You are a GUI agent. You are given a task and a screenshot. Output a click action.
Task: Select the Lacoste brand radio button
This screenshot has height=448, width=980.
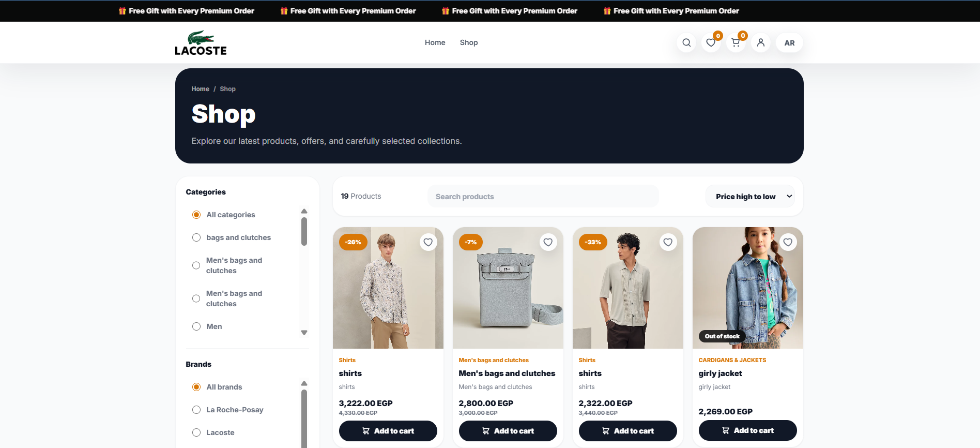pos(196,432)
